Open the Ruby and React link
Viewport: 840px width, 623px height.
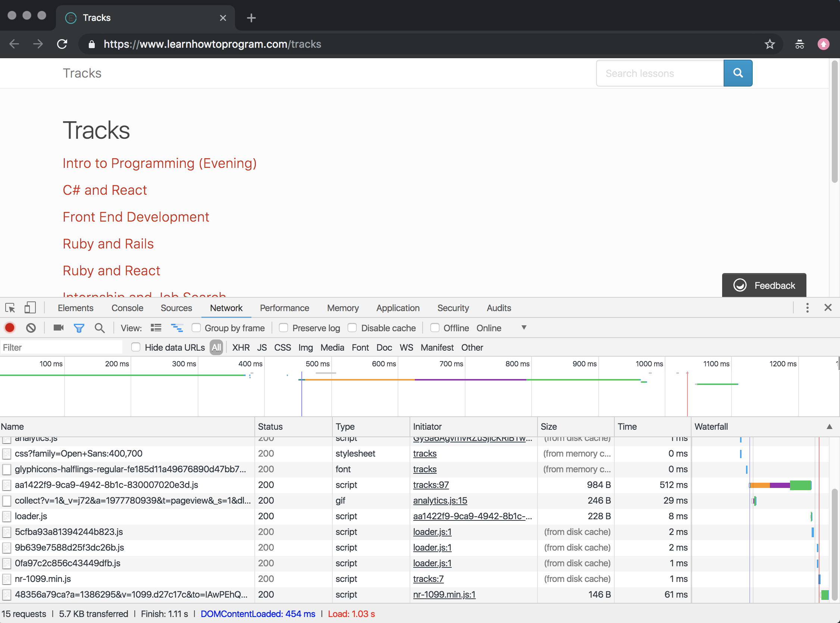pos(111,270)
